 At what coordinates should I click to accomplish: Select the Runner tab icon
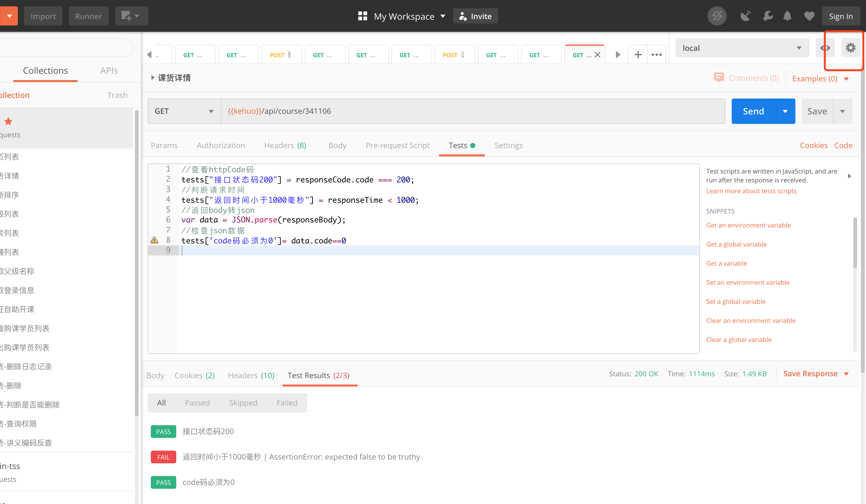tap(88, 16)
